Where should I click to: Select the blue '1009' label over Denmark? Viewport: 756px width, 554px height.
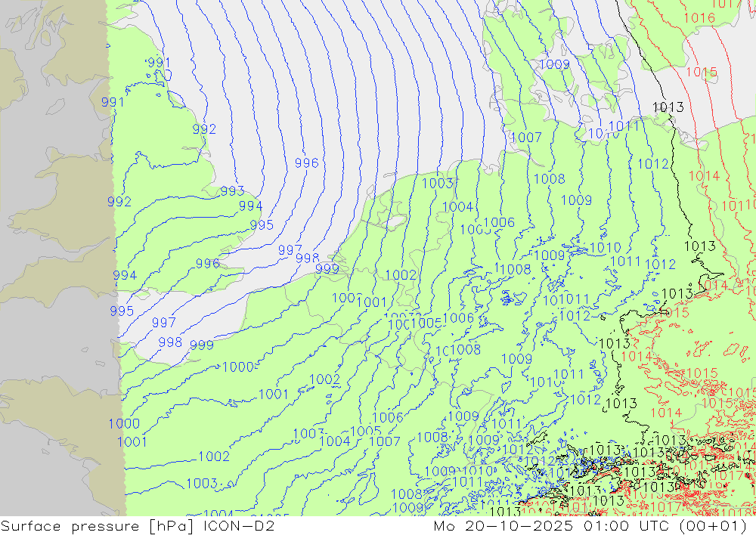[x=554, y=64]
